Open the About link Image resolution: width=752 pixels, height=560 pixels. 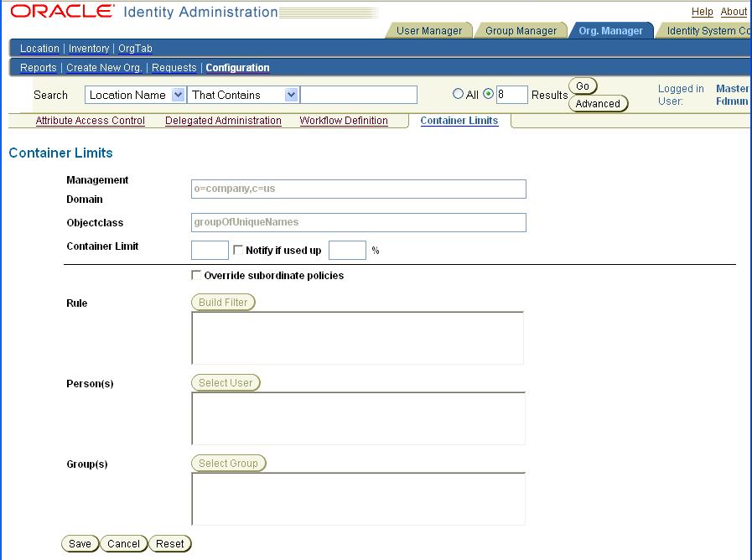click(x=734, y=12)
